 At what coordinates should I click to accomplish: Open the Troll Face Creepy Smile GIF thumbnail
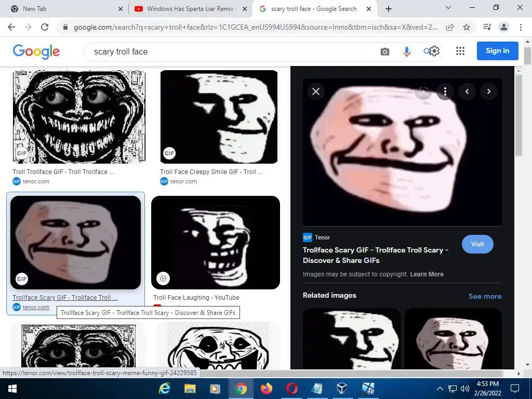[219, 117]
